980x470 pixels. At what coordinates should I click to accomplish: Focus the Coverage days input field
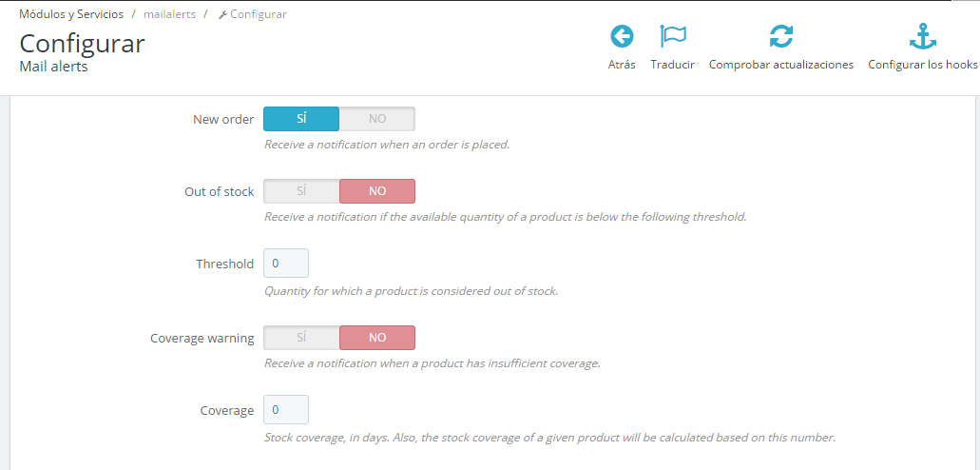(286, 410)
